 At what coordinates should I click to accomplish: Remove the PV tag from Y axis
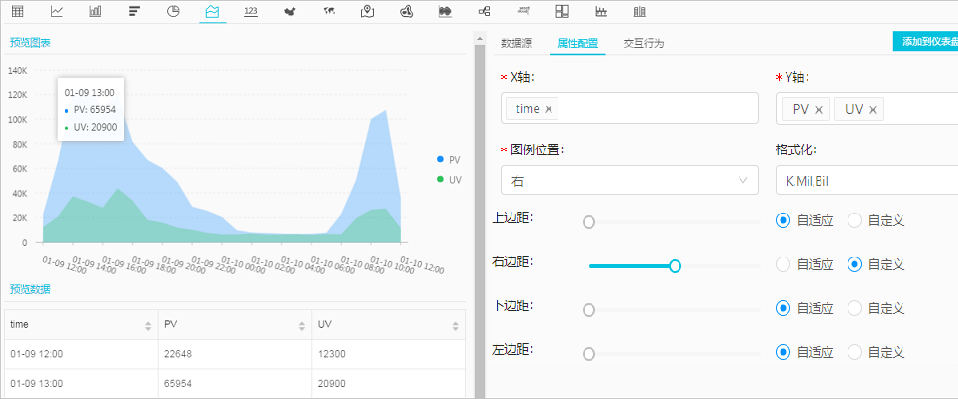click(819, 109)
